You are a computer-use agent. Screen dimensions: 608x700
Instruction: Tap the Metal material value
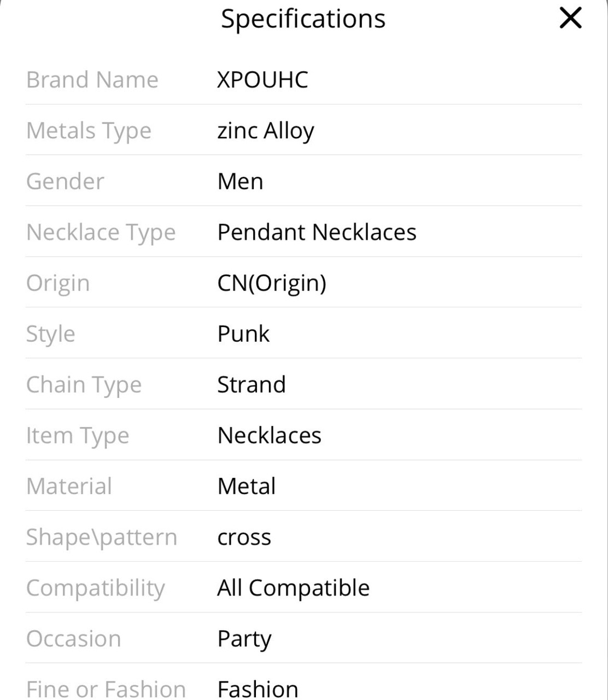(x=247, y=487)
